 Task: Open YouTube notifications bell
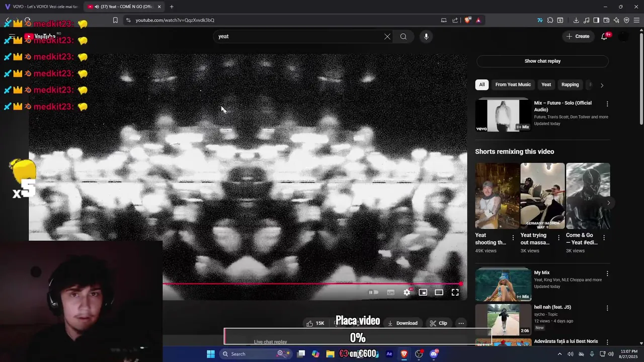point(605,36)
